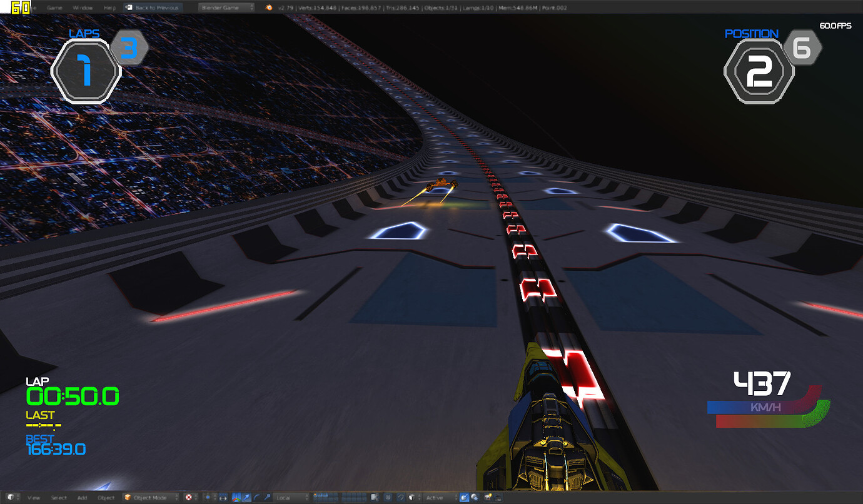Image resolution: width=863 pixels, height=504 pixels.
Task: Click the LAPS label in HUD
Action: [84, 33]
